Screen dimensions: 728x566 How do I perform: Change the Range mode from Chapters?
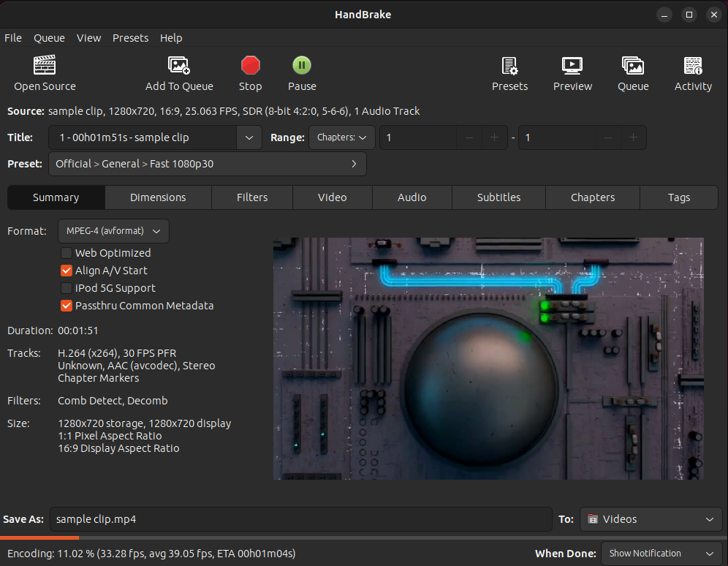tap(341, 137)
